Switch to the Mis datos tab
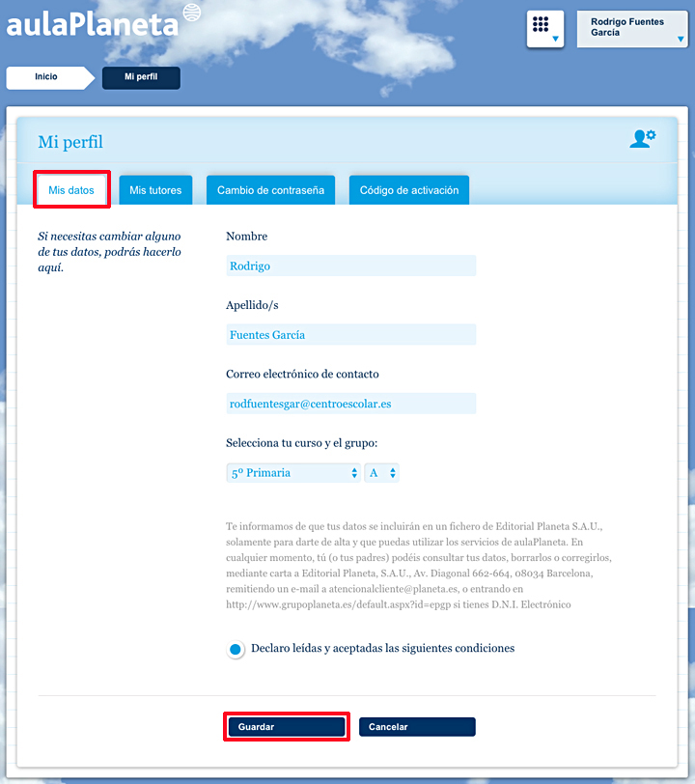The height and width of the screenshot is (784, 695). (x=71, y=190)
